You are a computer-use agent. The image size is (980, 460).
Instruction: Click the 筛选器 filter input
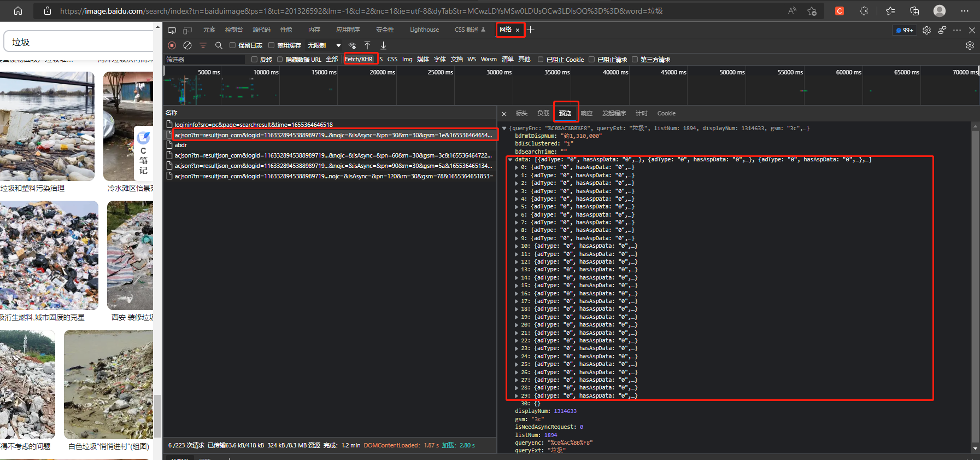tap(205, 60)
